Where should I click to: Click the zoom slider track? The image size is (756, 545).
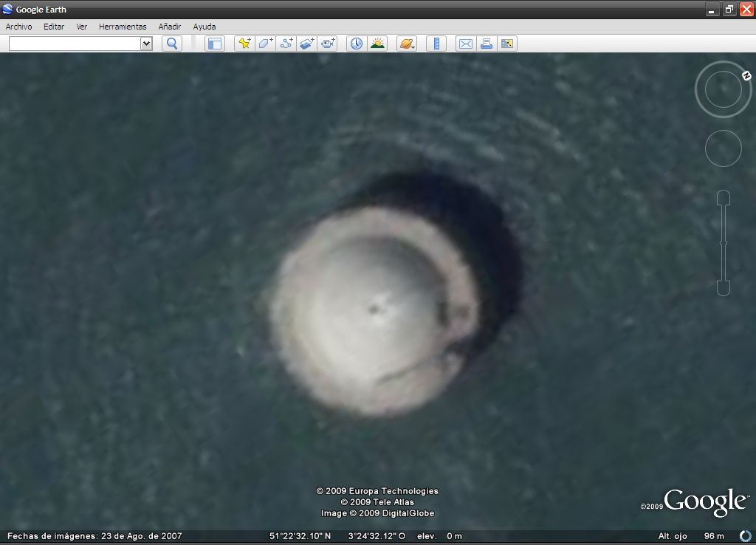click(x=724, y=243)
